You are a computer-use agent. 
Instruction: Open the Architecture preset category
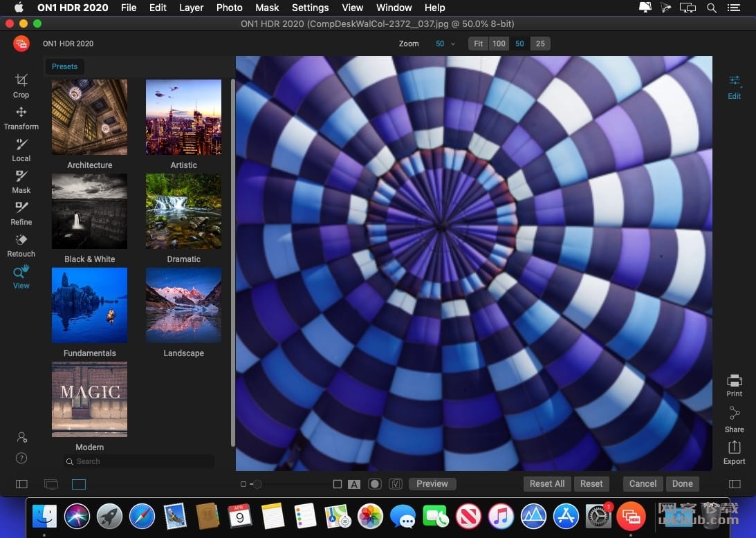click(x=90, y=124)
